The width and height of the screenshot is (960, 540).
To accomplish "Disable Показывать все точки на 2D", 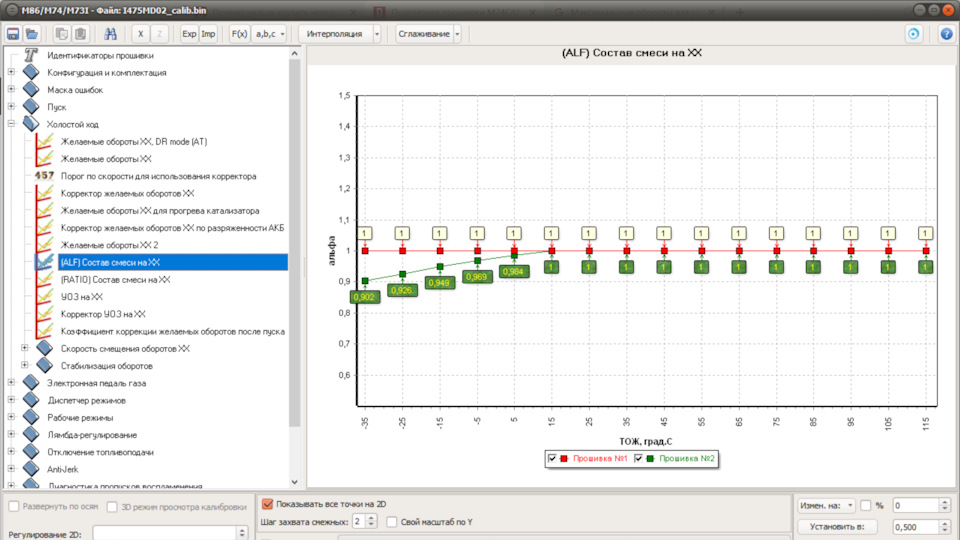I will (267, 504).
